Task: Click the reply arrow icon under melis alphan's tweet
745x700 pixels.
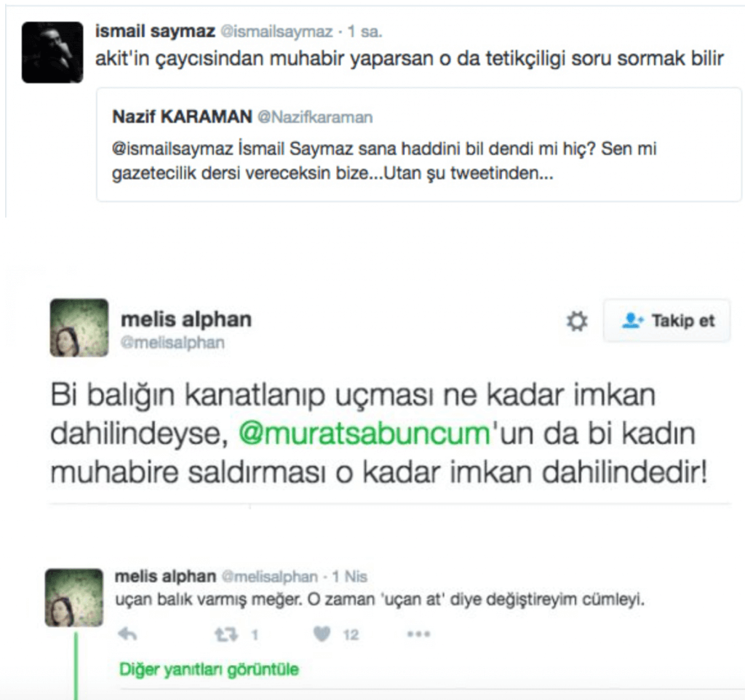Action: pyautogui.click(x=127, y=635)
